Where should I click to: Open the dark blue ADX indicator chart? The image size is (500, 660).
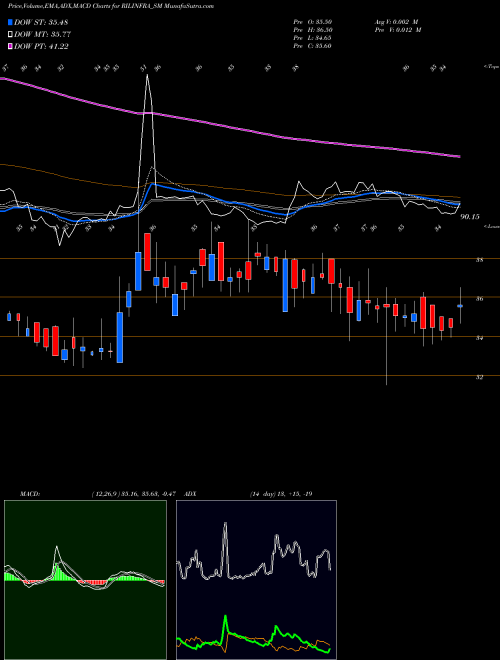256,580
